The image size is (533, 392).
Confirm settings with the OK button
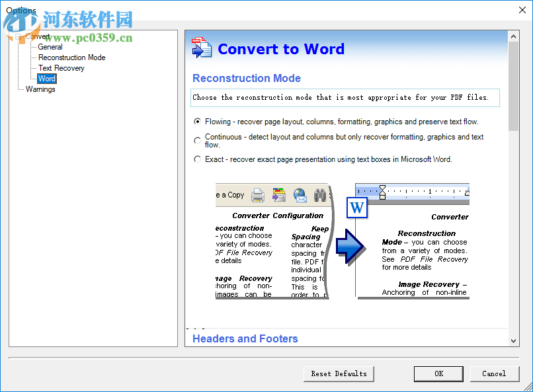pos(438,373)
